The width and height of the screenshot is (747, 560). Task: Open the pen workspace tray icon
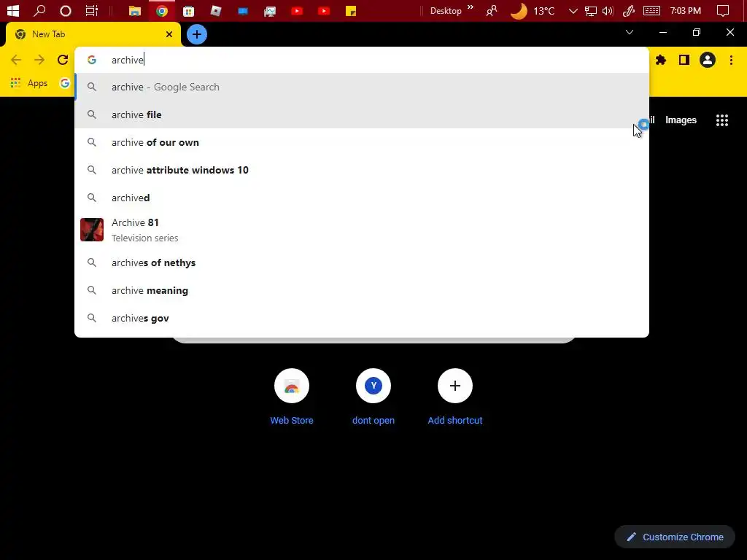point(628,10)
